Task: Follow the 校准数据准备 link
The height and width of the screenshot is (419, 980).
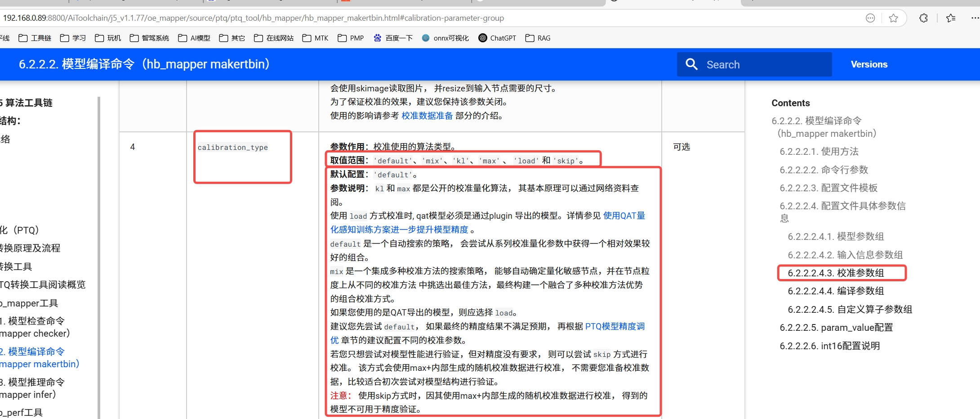Action: pos(427,116)
